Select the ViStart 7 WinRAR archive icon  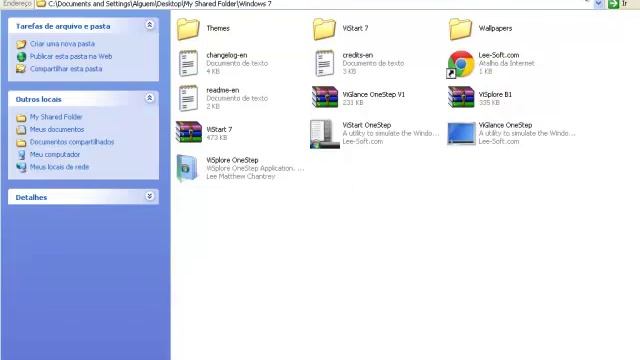click(189, 132)
